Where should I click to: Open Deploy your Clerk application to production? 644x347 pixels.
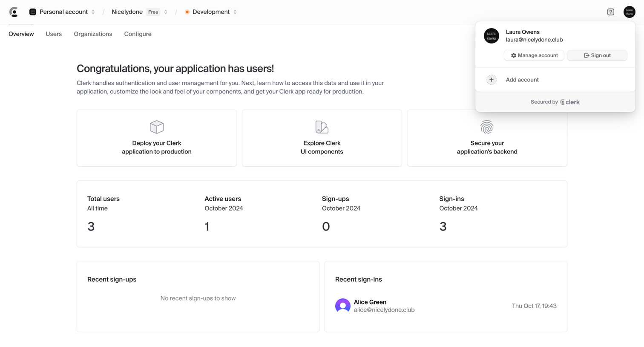coord(157,138)
